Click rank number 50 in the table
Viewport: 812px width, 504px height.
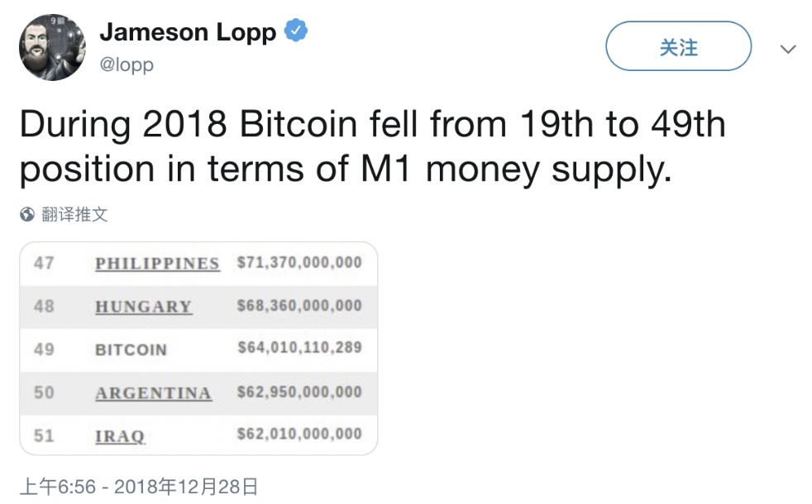tap(44, 392)
